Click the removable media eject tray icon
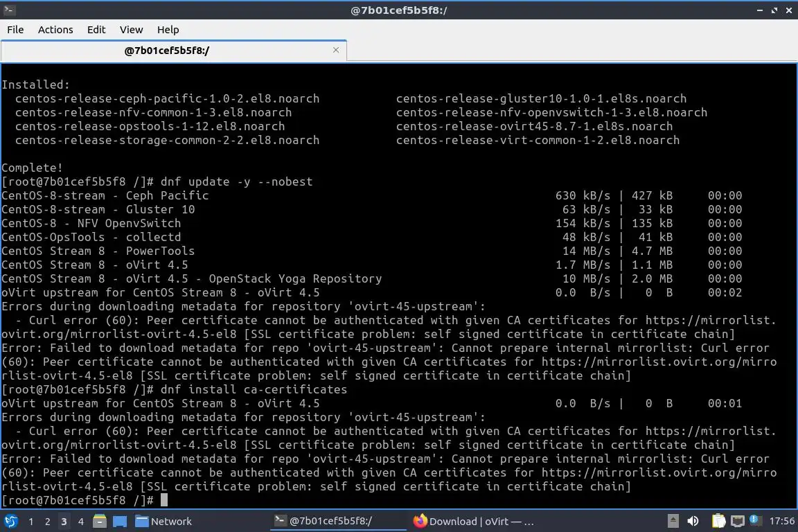 (673, 522)
